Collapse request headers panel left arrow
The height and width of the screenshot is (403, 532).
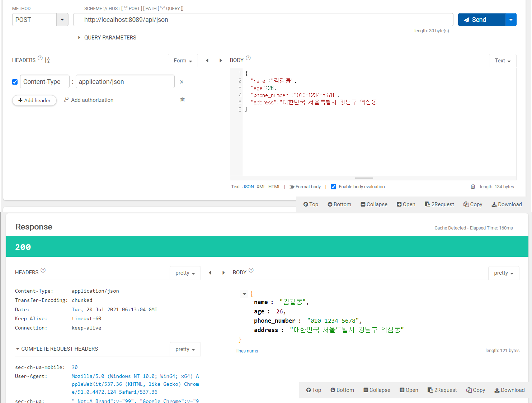click(x=207, y=61)
